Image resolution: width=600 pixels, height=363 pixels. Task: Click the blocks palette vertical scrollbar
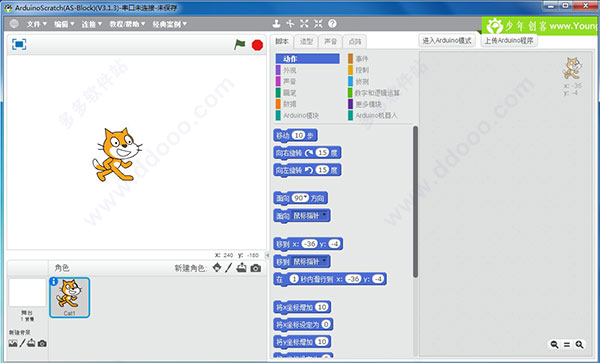click(415, 202)
